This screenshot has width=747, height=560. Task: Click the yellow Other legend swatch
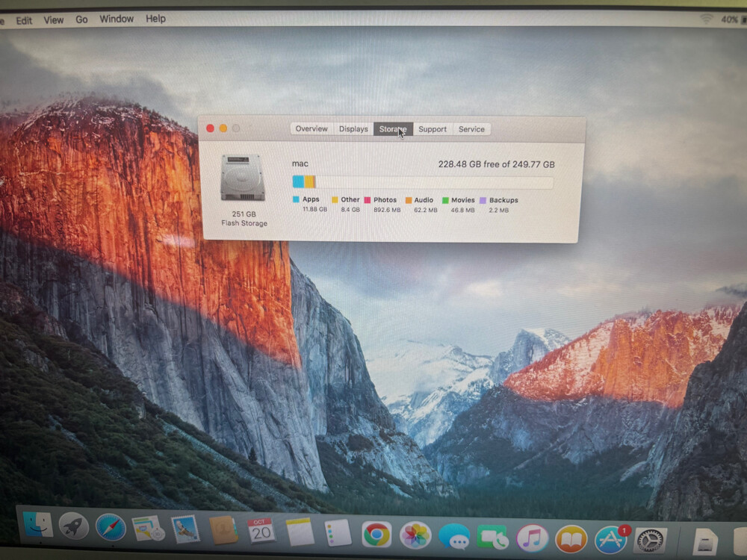click(x=335, y=199)
